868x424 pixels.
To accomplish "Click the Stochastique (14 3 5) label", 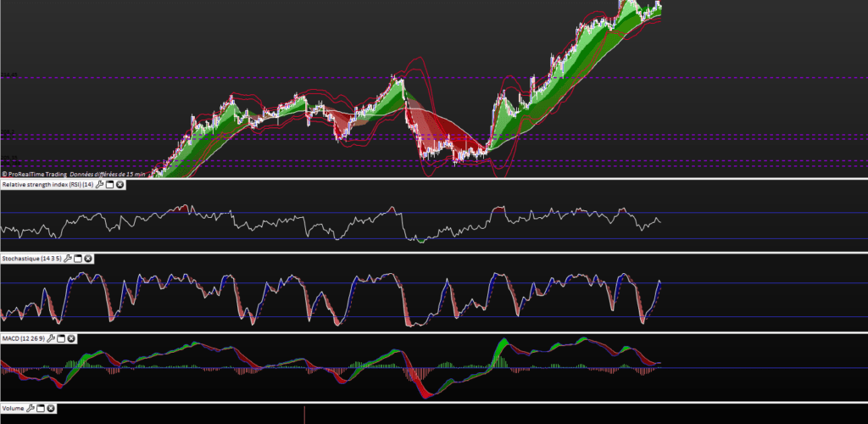I will (x=31, y=258).
